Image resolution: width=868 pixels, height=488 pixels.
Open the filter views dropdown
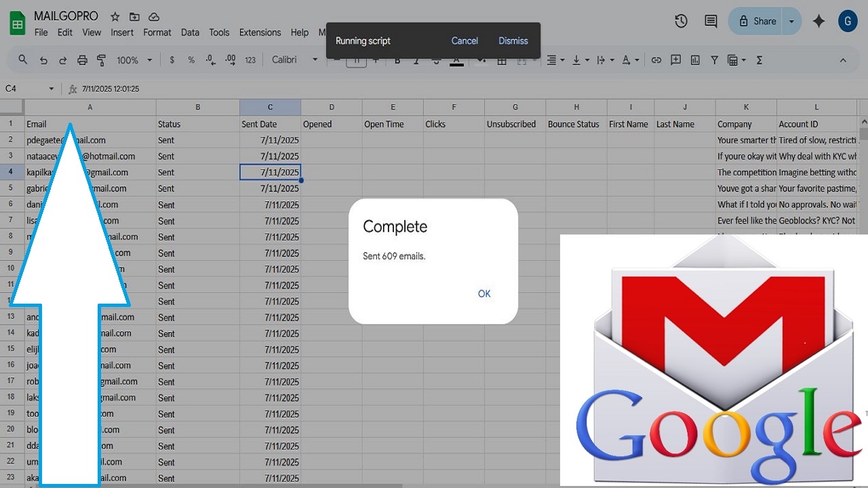(736, 60)
